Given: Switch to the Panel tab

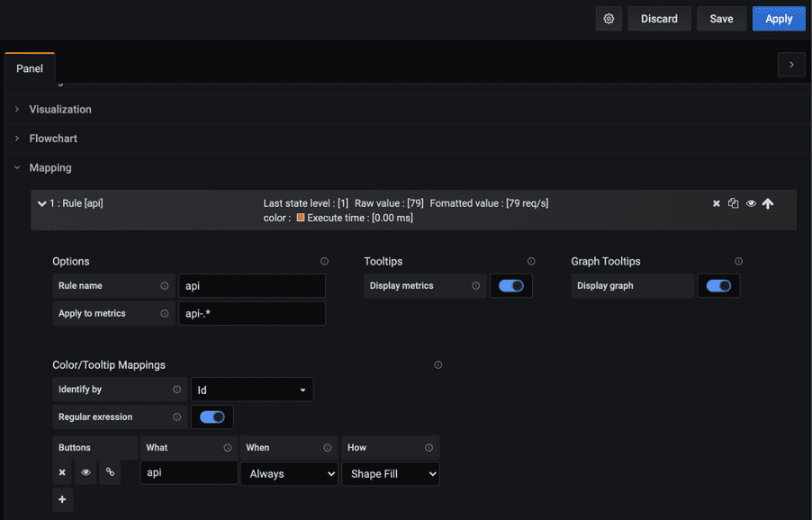Looking at the screenshot, I should [30, 68].
